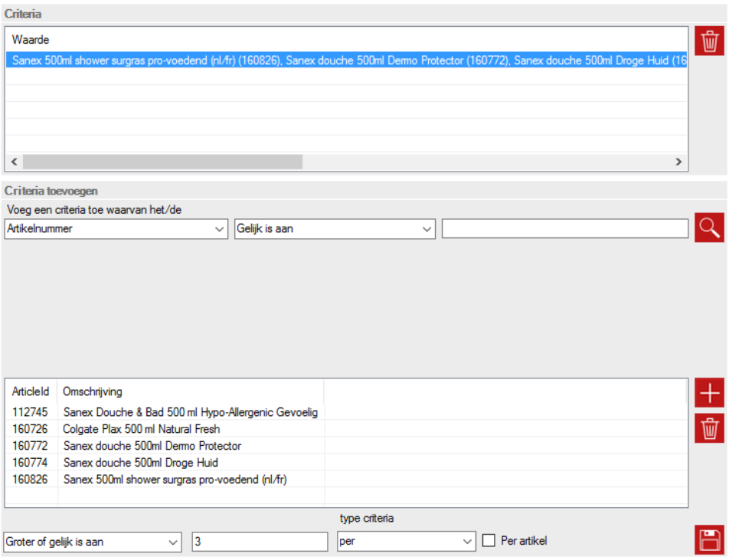729x560 pixels.
Task: Click the quantity field containing 3
Action: click(260, 542)
